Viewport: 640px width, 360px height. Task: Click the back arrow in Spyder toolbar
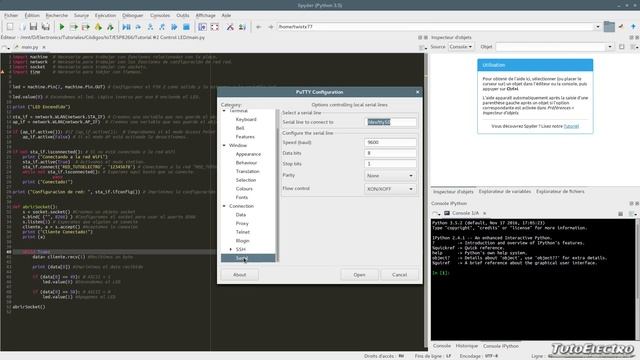point(258,27)
